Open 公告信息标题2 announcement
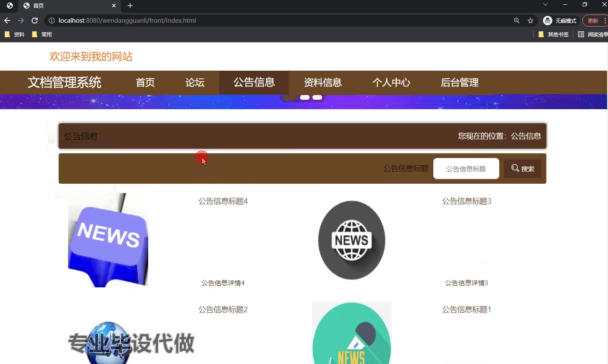 (x=223, y=310)
